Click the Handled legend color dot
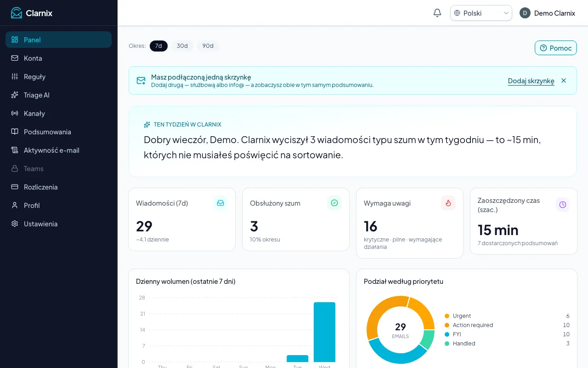The image size is (588, 368). pyautogui.click(x=447, y=344)
